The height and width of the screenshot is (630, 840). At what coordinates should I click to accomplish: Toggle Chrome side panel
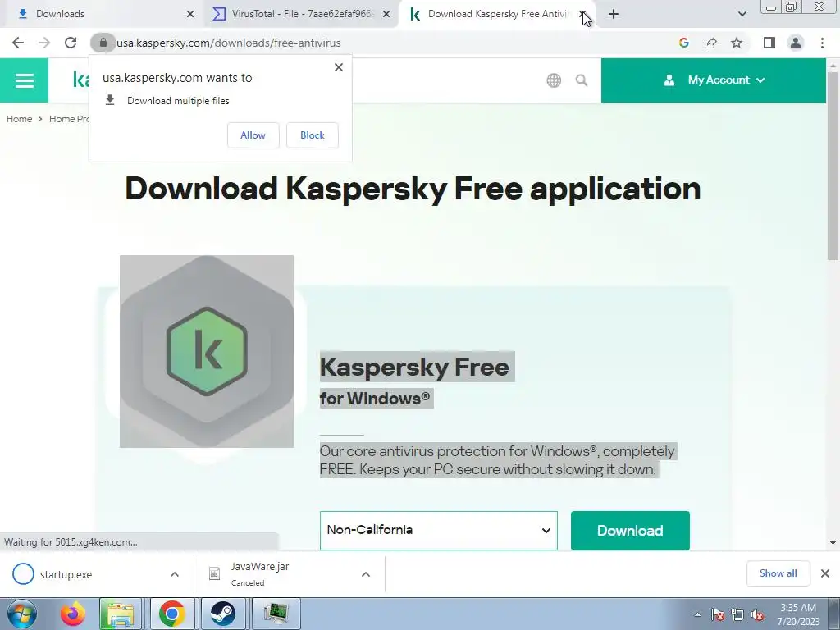pos(769,43)
